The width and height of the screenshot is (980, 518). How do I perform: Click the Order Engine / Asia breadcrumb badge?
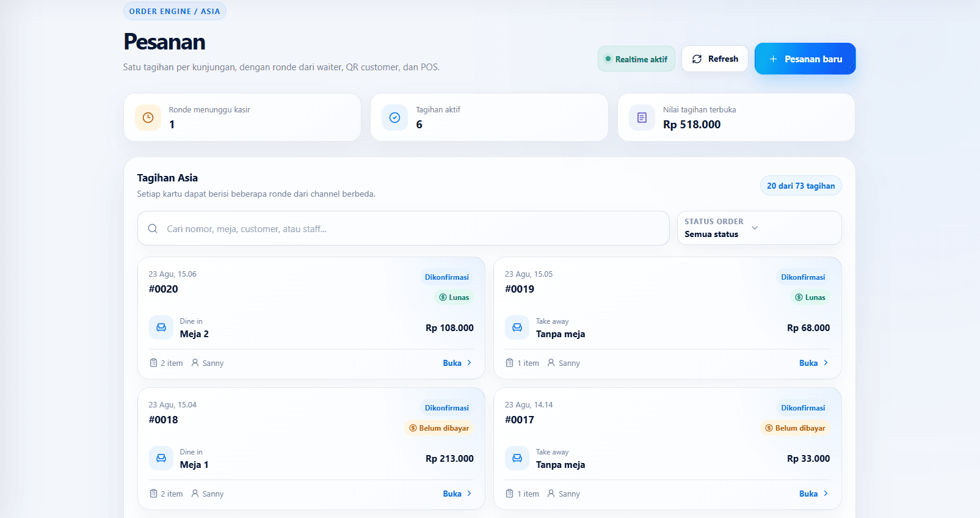click(175, 11)
